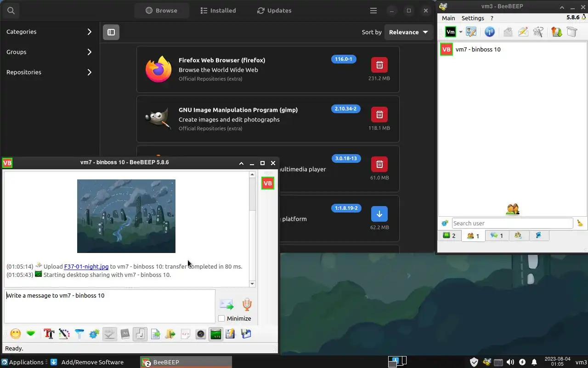Open the Main menu in BeeBEEP
The image size is (588, 368).
[448, 18]
